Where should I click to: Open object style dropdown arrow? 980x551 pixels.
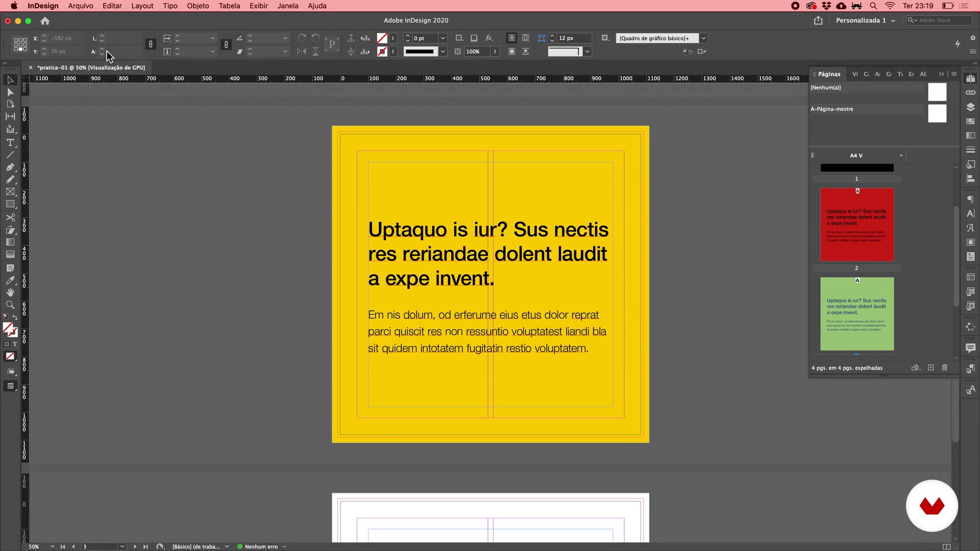click(x=703, y=38)
